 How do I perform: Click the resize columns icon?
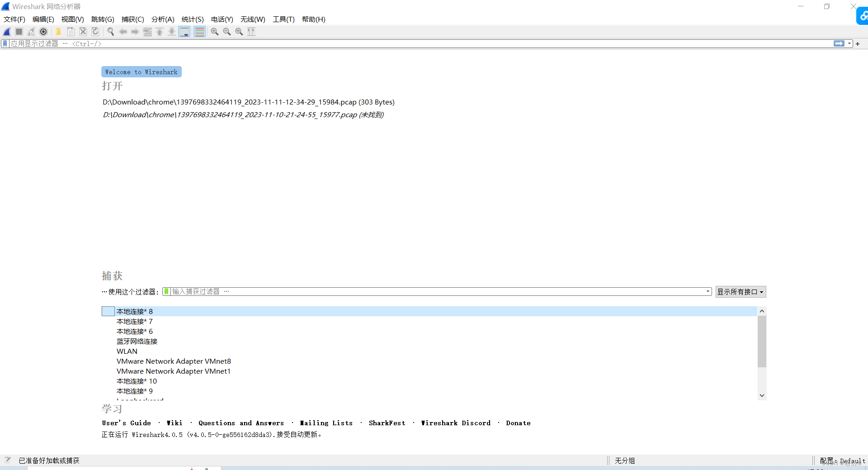tap(251, 32)
